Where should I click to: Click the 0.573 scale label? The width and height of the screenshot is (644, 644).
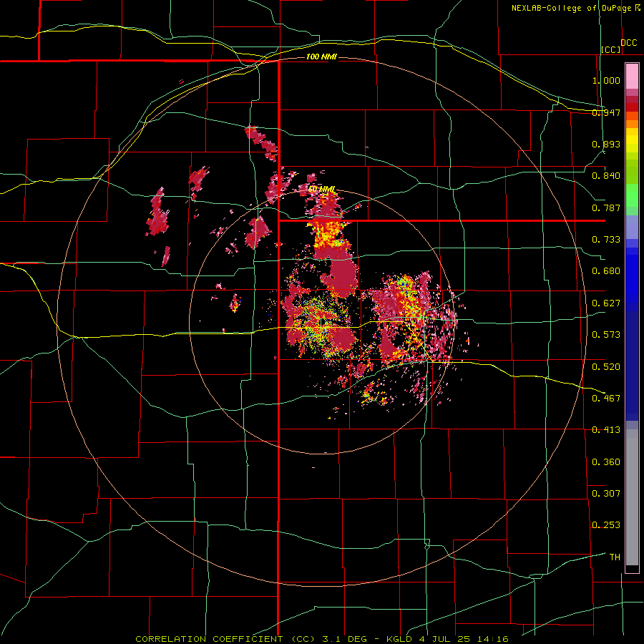click(606, 335)
